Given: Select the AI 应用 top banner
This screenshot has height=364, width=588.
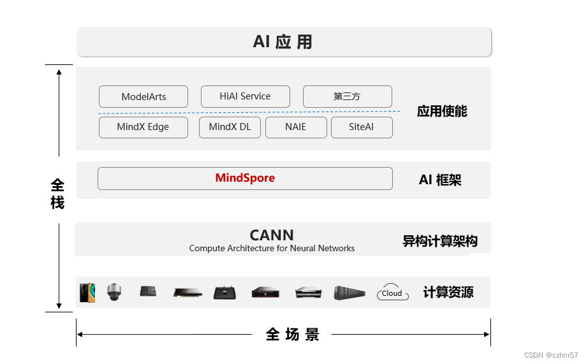Looking at the screenshot, I should coord(284,42).
